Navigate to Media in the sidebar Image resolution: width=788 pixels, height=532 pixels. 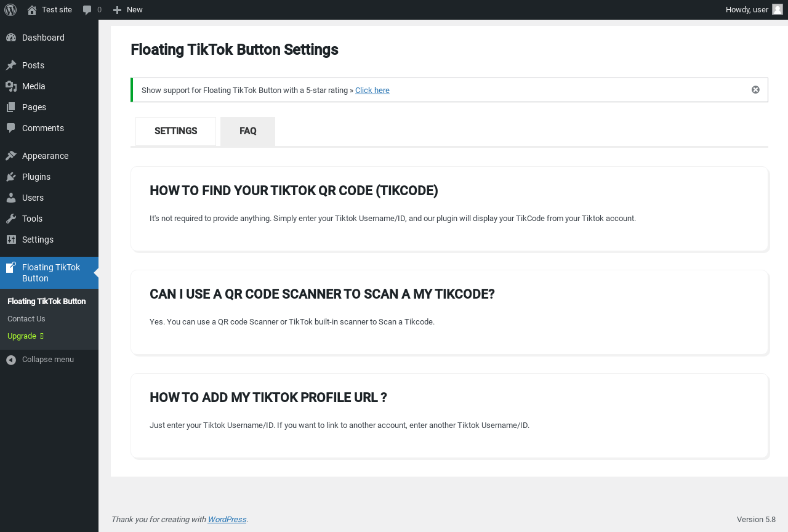34,86
